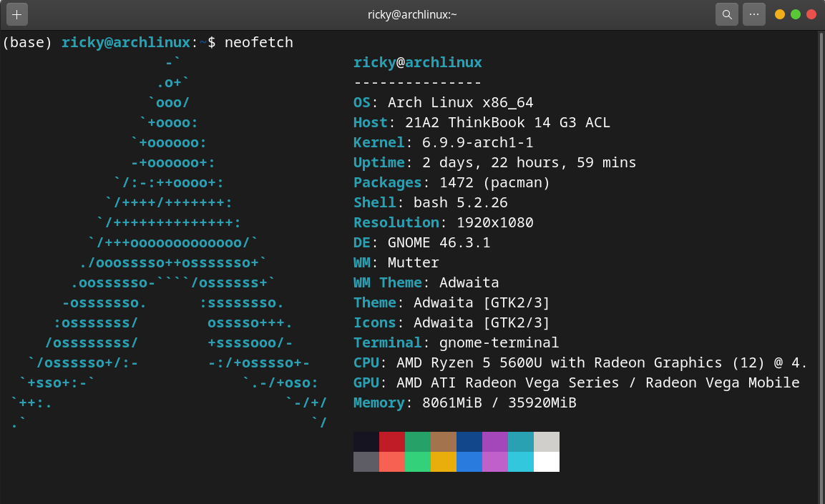Select the neofetch command text in the prompt
This screenshot has width=825, height=504.
pos(258,42)
